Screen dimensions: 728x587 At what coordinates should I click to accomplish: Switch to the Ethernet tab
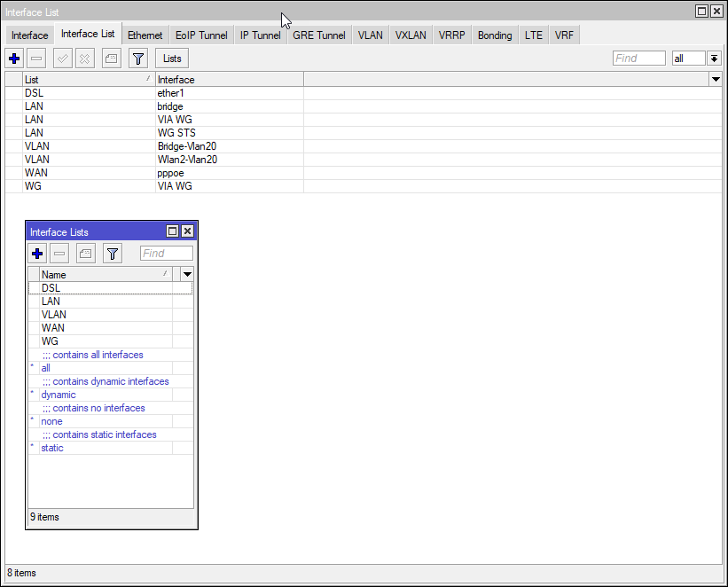(145, 35)
